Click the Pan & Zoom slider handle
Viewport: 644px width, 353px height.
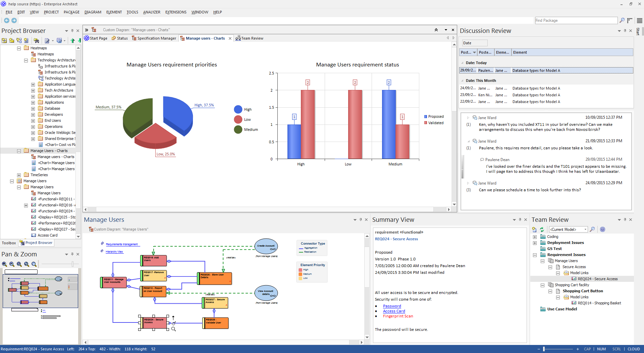(x=72, y=264)
